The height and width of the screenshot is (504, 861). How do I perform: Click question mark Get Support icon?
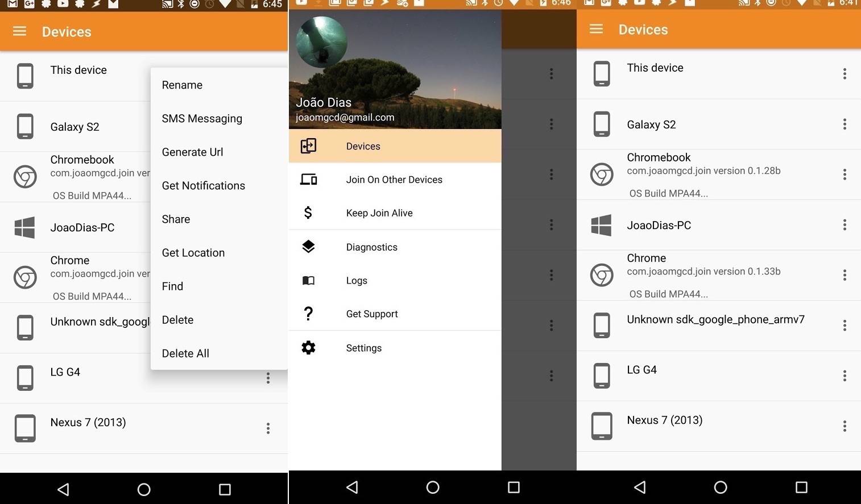click(308, 314)
